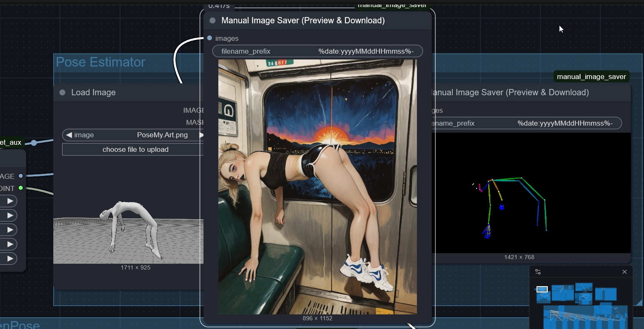The image size is (644, 329).
Task: Click the images input port dot
Action: 210,38
